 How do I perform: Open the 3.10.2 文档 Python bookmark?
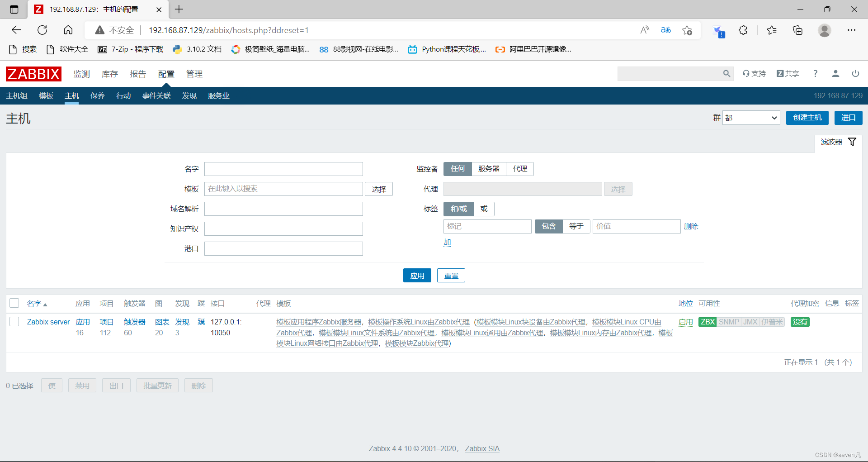point(197,49)
